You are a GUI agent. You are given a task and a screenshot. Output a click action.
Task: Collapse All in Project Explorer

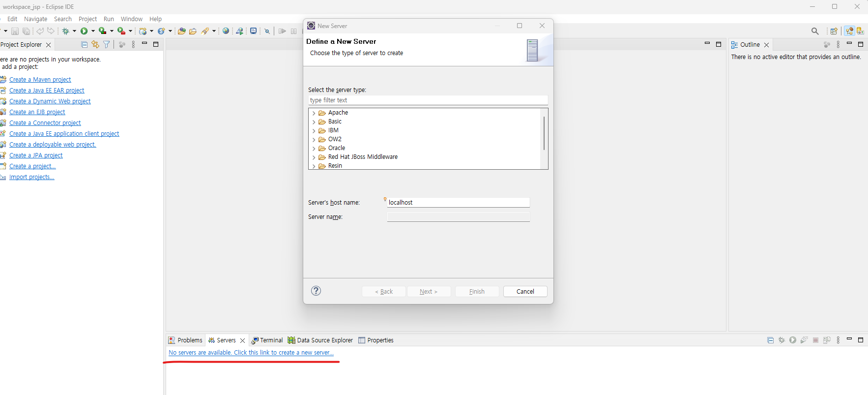[x=84, y=44]
